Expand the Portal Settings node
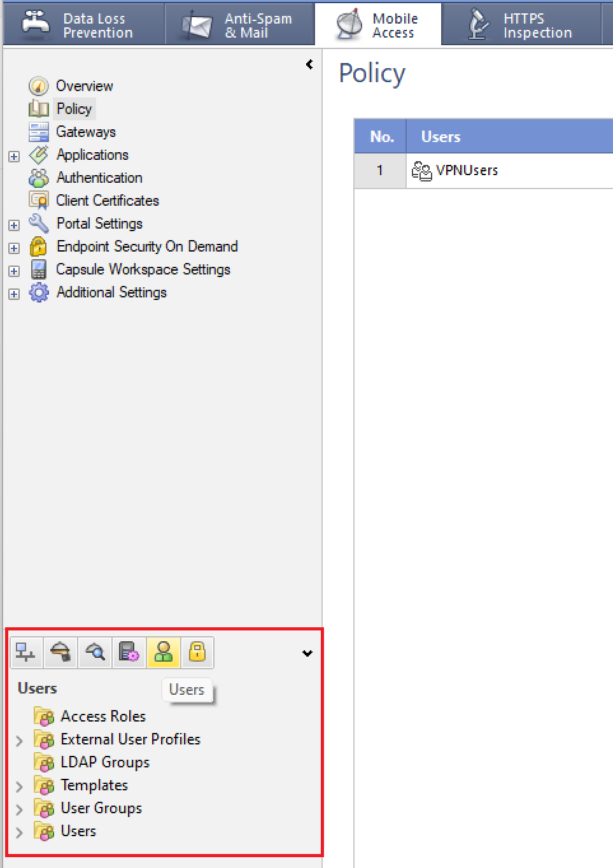613x868 pixels. 14,225
